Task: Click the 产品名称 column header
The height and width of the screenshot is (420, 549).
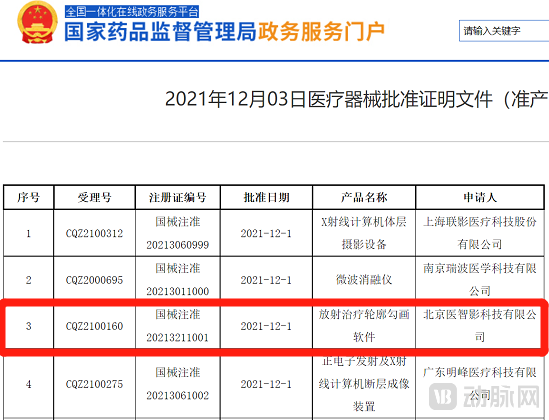Action: 364,198
